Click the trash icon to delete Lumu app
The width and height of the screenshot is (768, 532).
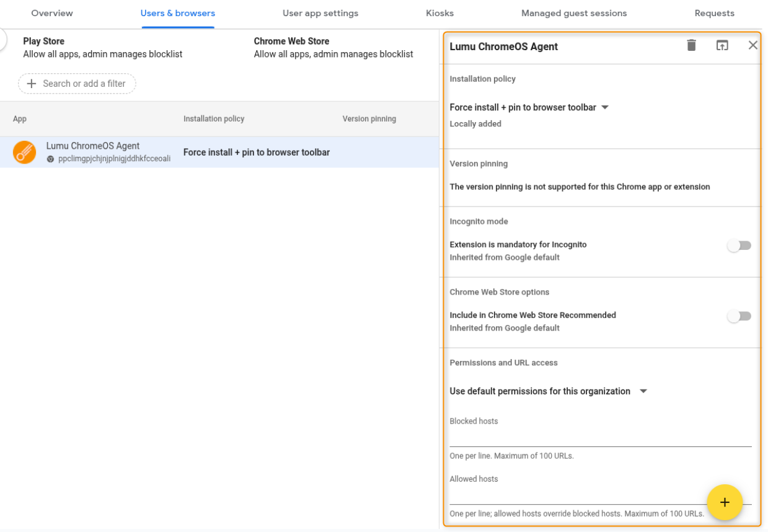tap(691, 45)
